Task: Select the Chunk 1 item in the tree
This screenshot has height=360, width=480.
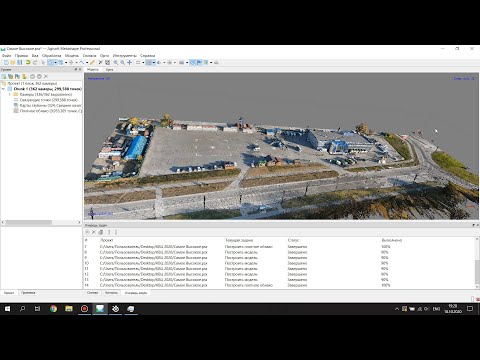Action: pyautogui.click(x=47, y=89)
